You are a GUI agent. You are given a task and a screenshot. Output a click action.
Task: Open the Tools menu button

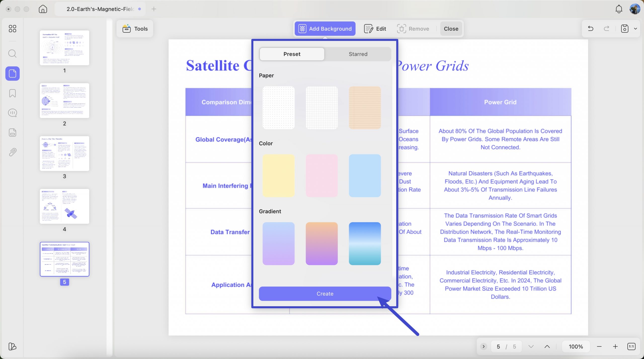click(x=135, y=29)
